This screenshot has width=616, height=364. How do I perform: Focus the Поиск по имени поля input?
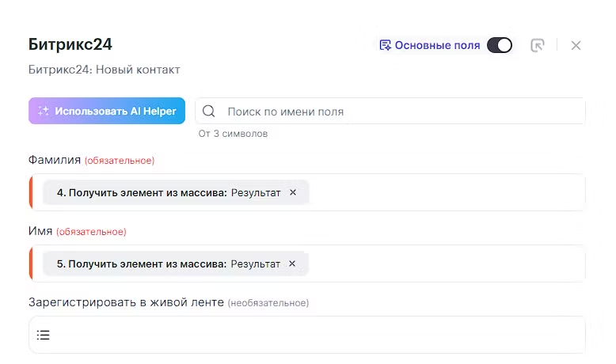(x=396, y=112)
